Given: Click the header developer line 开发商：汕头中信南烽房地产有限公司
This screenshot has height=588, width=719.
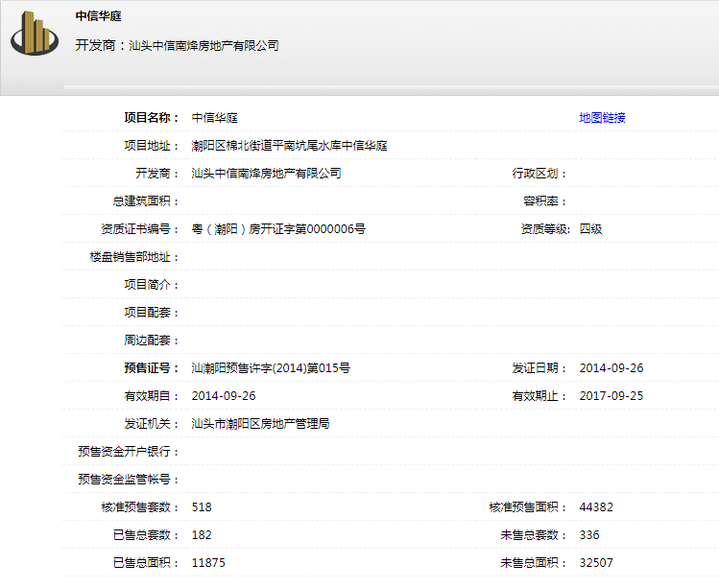Looking at the screenshot, I should coord(177,45).
